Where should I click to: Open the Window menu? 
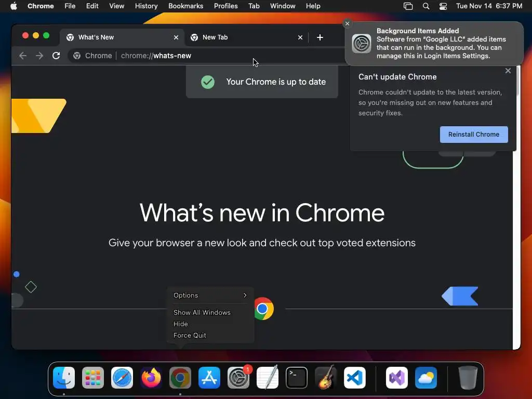pos(283,6)
